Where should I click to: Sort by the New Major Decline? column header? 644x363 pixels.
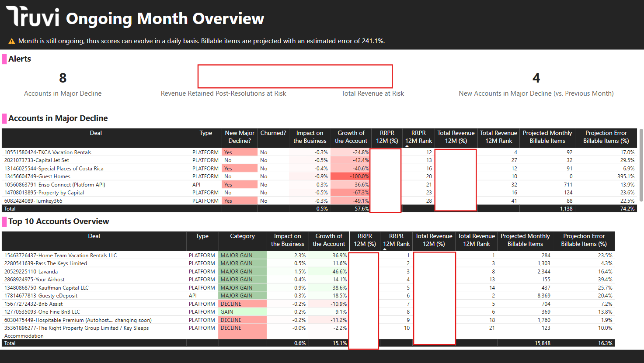240,137
